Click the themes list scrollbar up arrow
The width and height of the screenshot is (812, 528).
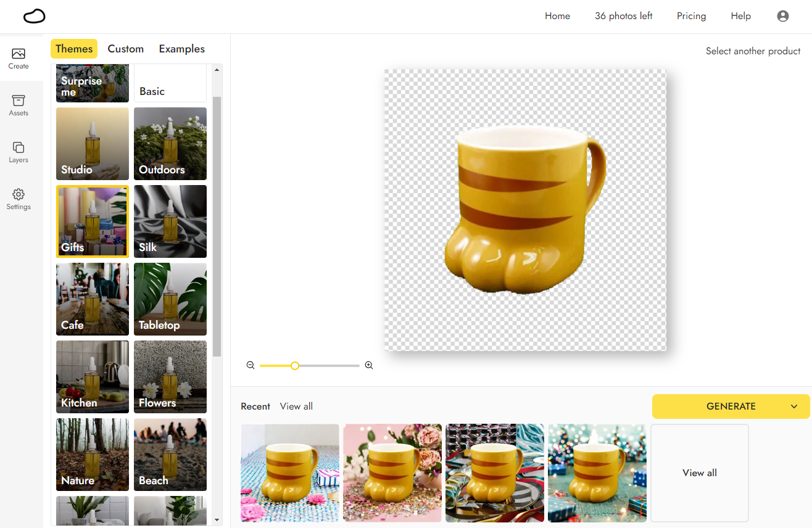pyautogui.click(x=217, y=70)
